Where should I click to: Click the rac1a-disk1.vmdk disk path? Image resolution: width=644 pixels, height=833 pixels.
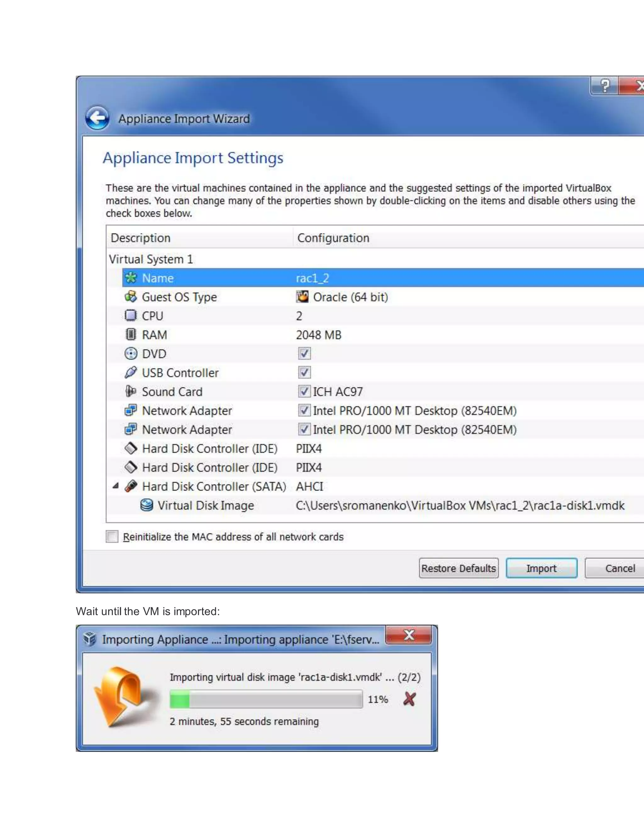tap(460, 505)
